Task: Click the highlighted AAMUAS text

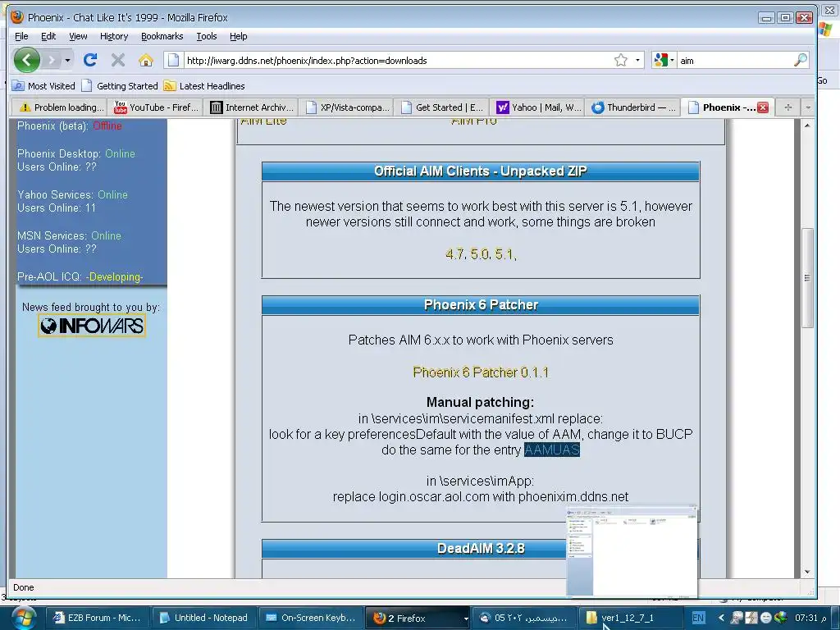Action: 552,450
